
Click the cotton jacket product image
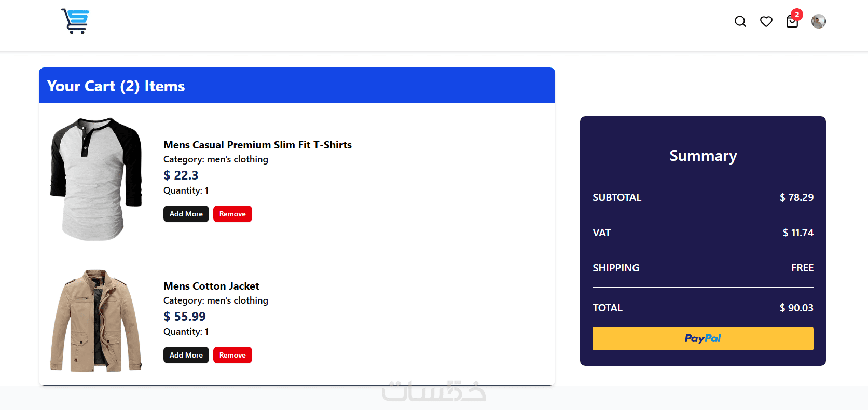coord(96,320)
